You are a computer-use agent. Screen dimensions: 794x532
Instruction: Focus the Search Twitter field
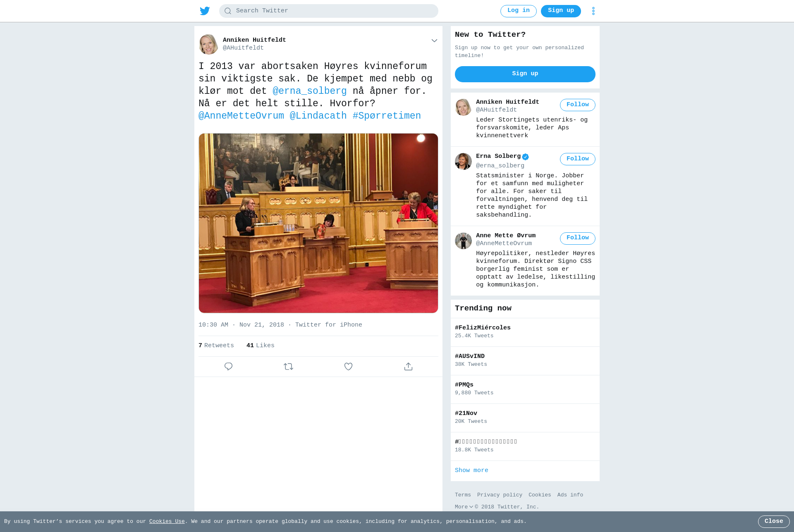click(x=329, y=11)
